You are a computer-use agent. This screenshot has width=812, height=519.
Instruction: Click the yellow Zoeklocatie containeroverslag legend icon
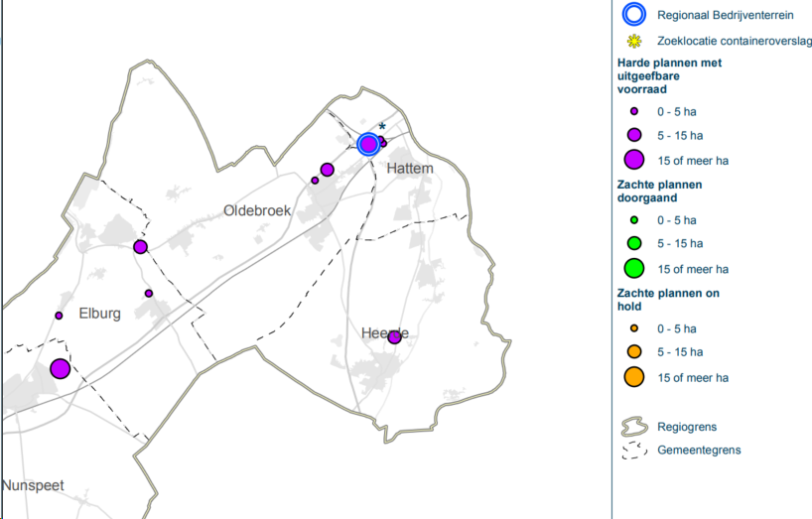633,42
